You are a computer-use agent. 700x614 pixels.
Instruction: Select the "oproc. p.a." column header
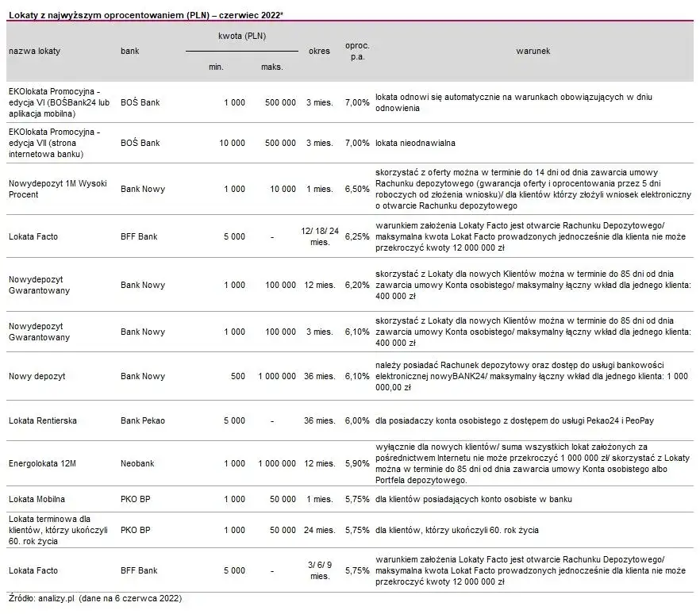click(357, 51)
